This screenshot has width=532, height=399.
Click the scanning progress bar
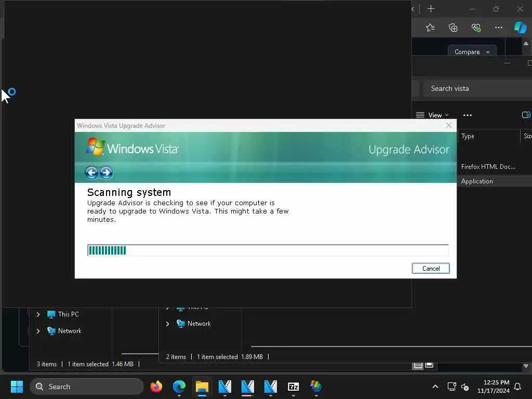(268, 250)
